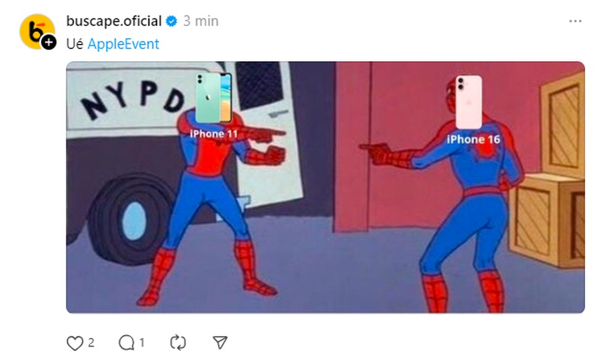Open the buscape profile avatar
This screenshot has width=608, height=364.
coord(37,32)
